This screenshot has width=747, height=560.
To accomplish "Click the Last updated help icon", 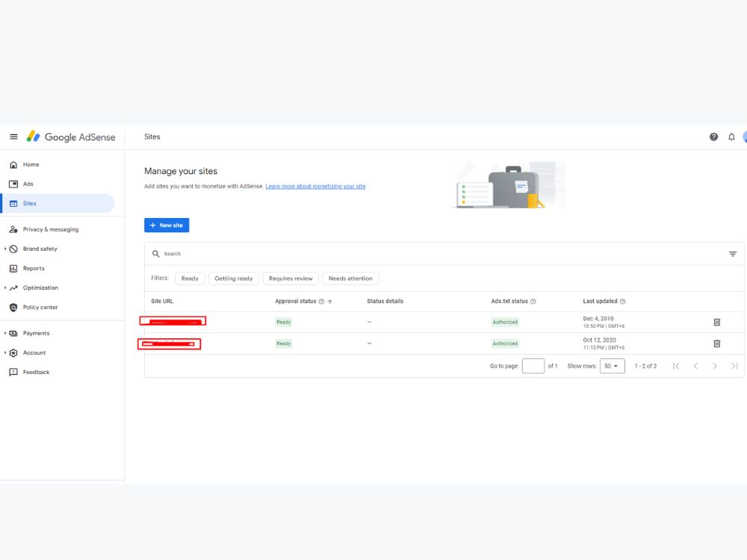I will pos(623,302).
